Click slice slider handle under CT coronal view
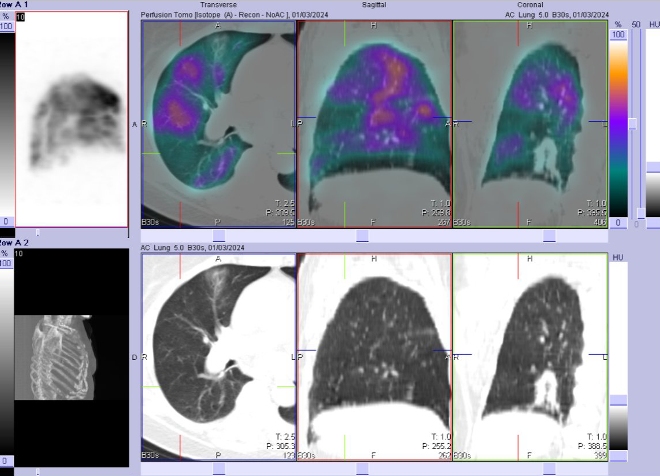This screenshot has width=660, height=476. click(549, 469)
